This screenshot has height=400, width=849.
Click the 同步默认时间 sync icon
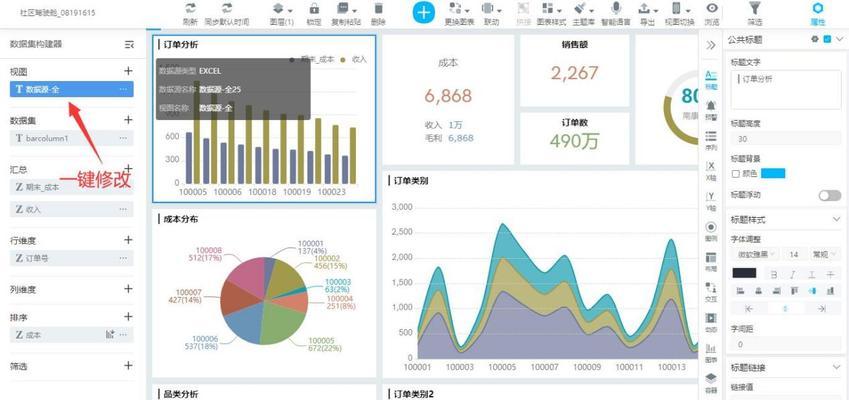click(x=227, y=9)
